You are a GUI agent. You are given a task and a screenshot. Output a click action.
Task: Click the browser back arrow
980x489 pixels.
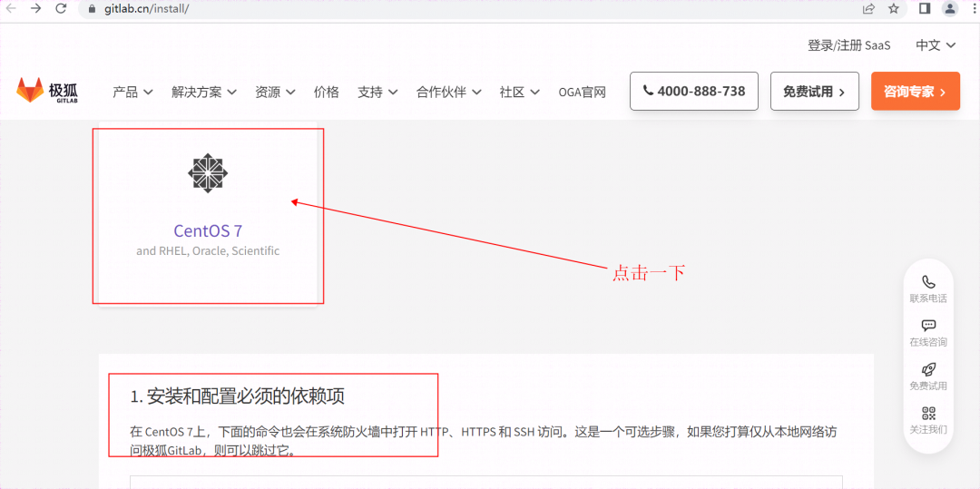(x=12, y=9)
